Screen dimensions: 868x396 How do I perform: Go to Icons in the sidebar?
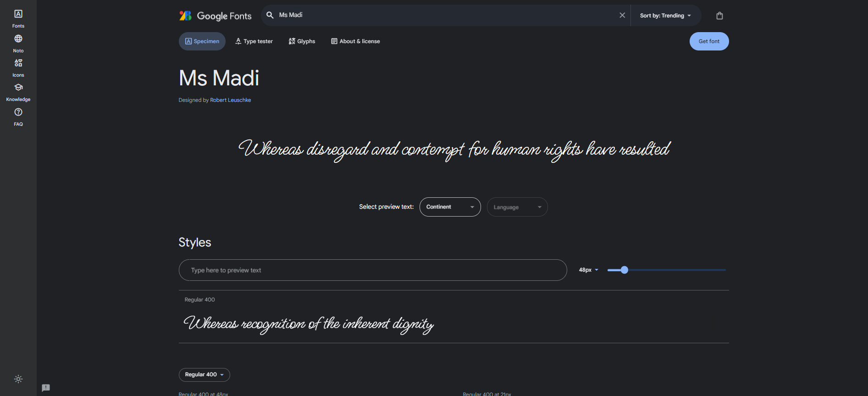pos(18,68)
